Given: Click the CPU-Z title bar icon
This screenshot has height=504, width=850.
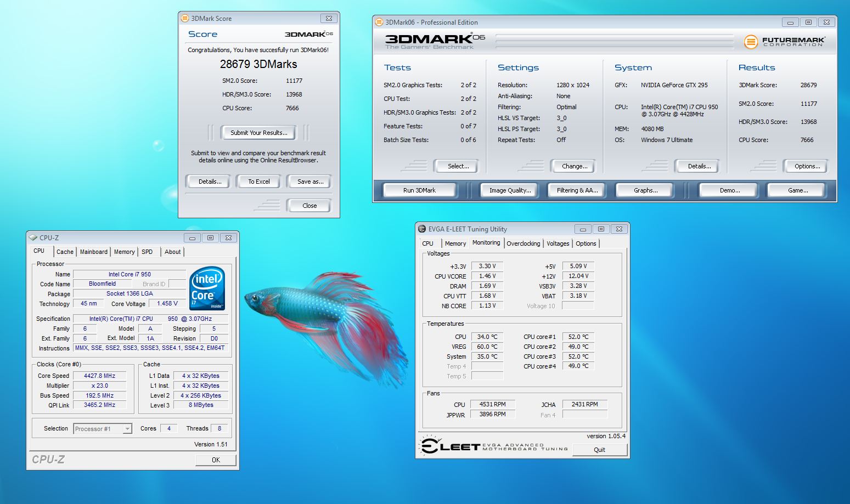Looking at the screenshot, I should click(33, 237).
